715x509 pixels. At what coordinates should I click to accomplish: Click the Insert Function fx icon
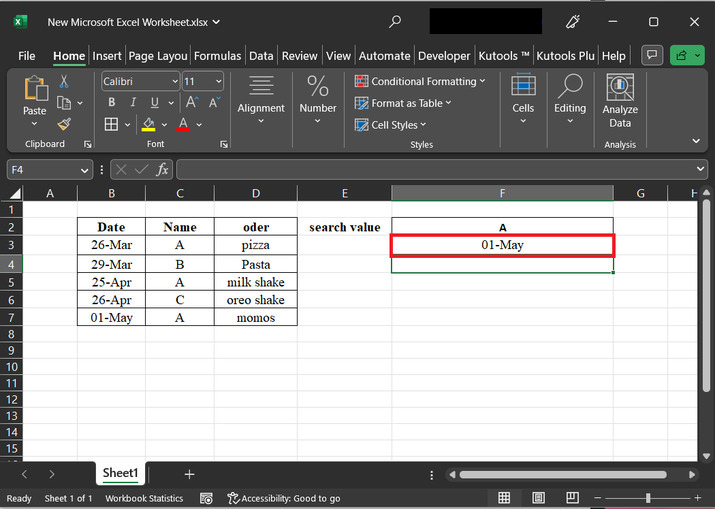click(162, 170)
